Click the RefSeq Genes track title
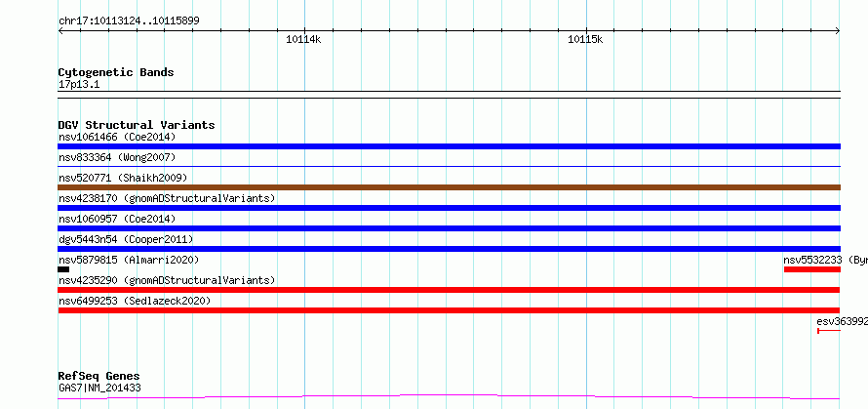This screenshot has height=409, width=868. (x=99, y=377)
